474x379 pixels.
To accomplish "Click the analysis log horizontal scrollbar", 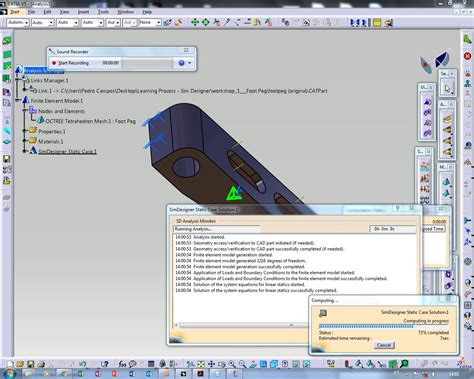I will [x=242, y=325].
